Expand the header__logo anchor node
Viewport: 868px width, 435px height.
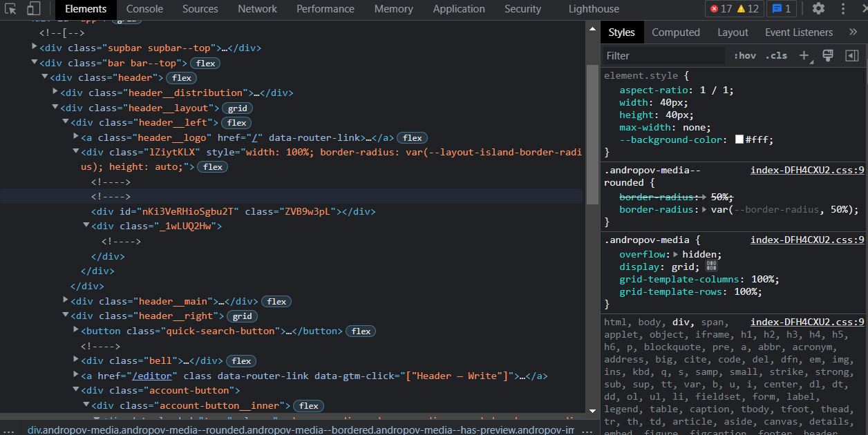[76, 137]
